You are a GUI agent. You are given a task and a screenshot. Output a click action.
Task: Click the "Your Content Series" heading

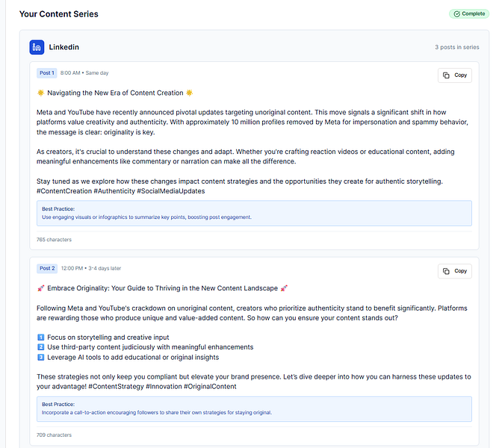point(58,14)
